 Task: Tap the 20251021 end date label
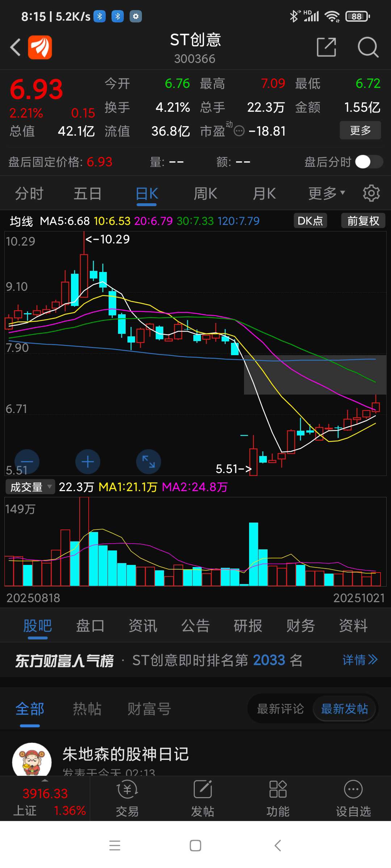[x=359, y=598]
